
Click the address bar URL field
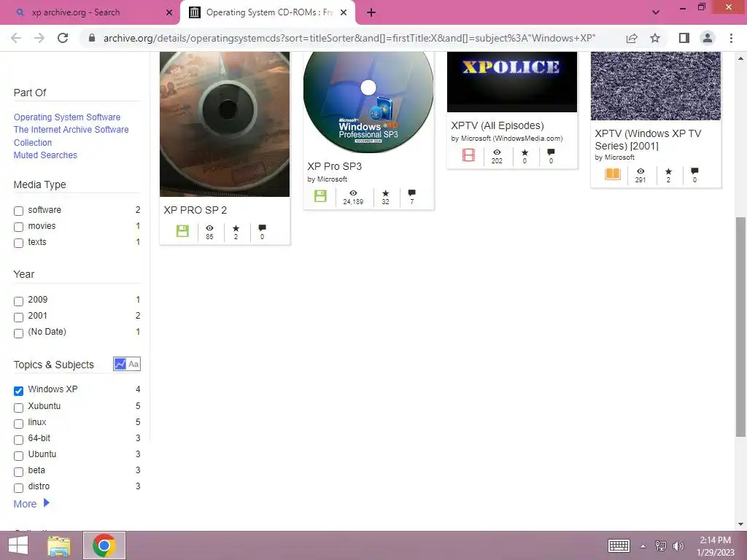pos(349,38)
